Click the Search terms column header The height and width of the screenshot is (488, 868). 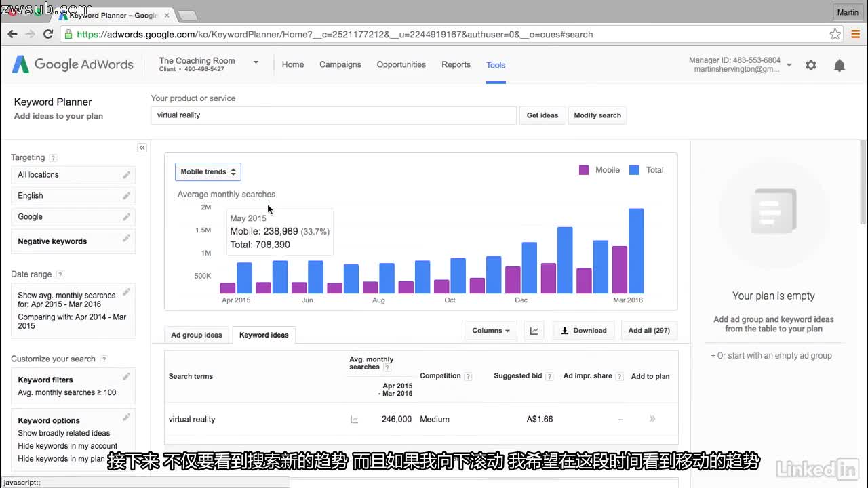(191, 377)
